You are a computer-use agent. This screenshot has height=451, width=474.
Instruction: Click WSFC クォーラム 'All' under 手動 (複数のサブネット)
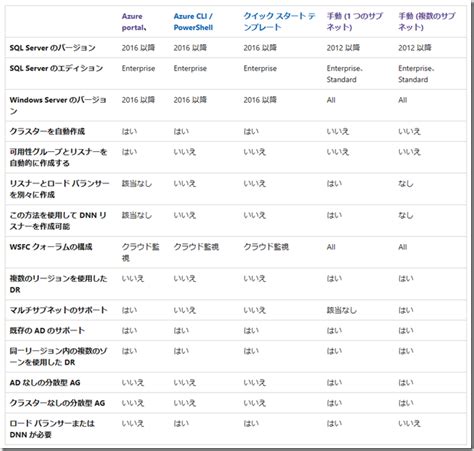[x=403, y=247]
